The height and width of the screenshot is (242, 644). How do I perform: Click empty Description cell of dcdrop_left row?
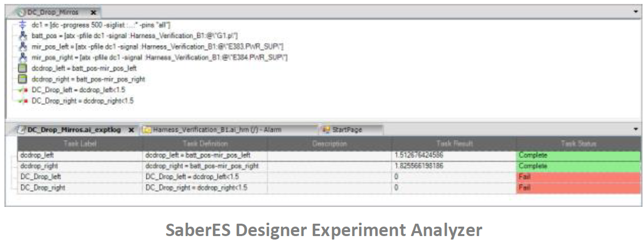(x=330, y=155)
